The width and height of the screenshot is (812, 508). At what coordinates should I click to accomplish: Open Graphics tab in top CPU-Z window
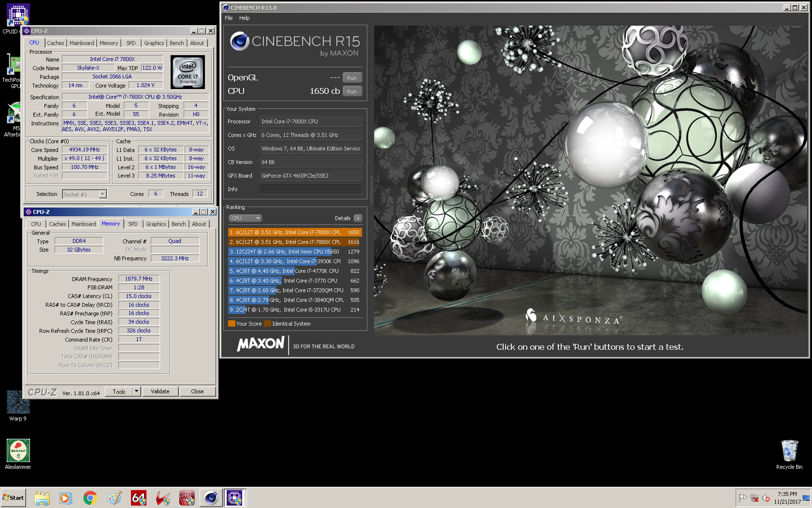[x=154, y=43]
